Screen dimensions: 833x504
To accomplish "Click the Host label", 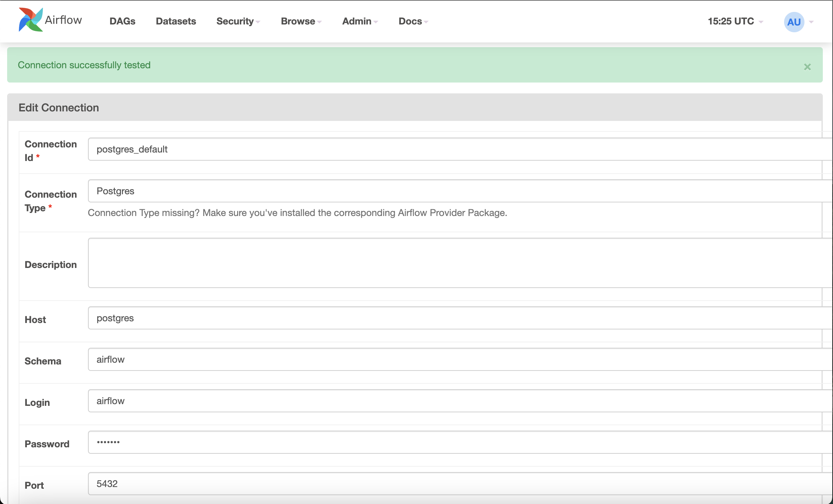I will tap(35, 320).
